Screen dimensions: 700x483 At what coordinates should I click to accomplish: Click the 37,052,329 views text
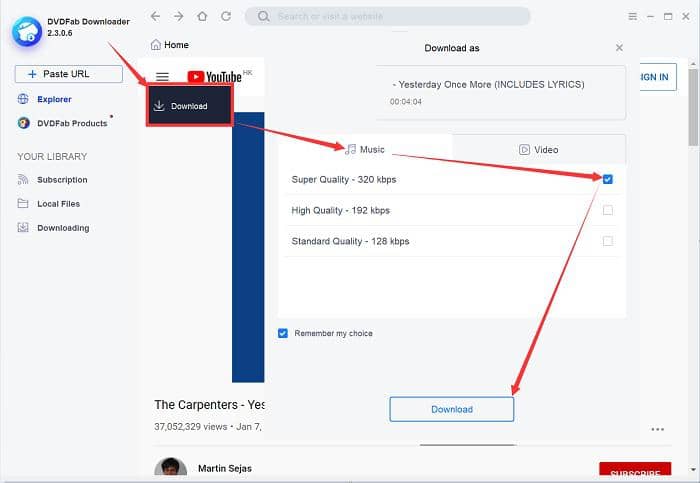191,427
